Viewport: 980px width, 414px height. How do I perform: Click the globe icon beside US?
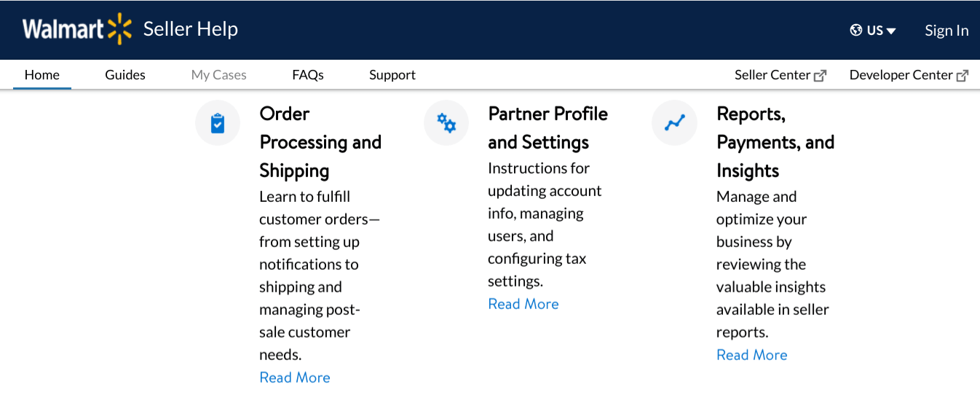tap(856, 30)
